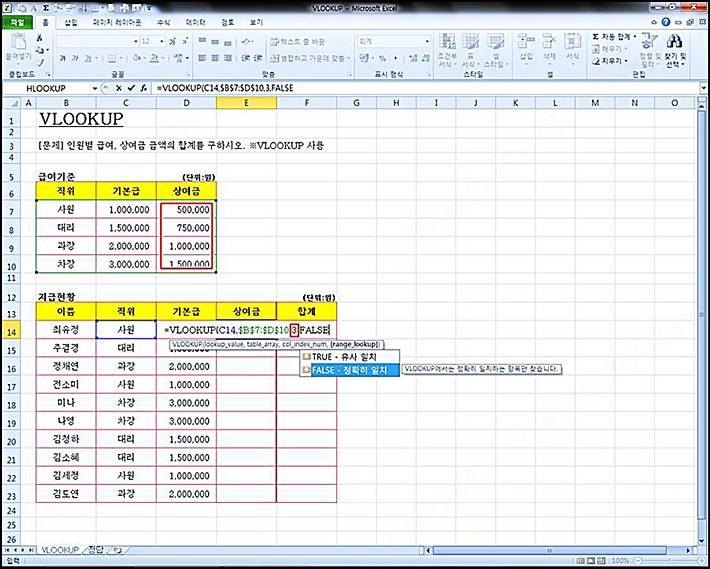Select 'FALSE - 정확히 일치' autocomplete option
710x569 pixels.
[350, 370]
